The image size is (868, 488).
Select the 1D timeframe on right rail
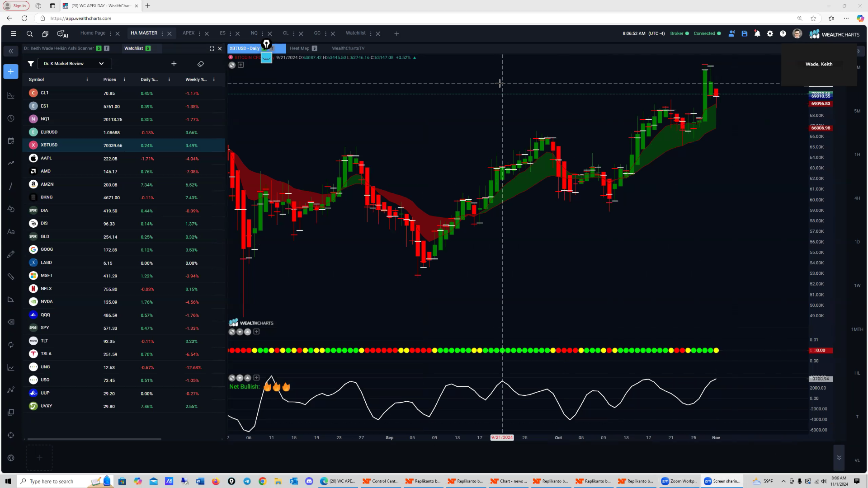coord(857,242)
